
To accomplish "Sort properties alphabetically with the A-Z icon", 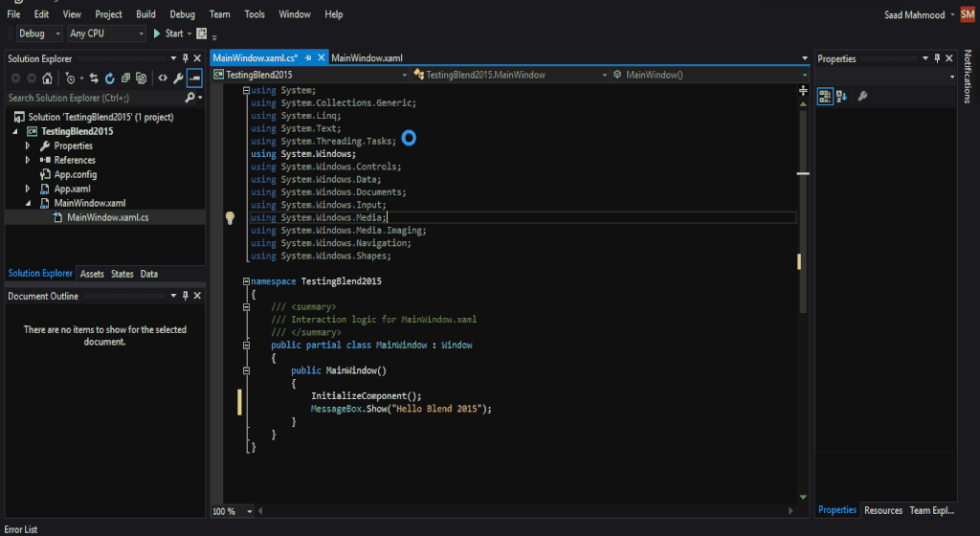I will click(842, 96).
